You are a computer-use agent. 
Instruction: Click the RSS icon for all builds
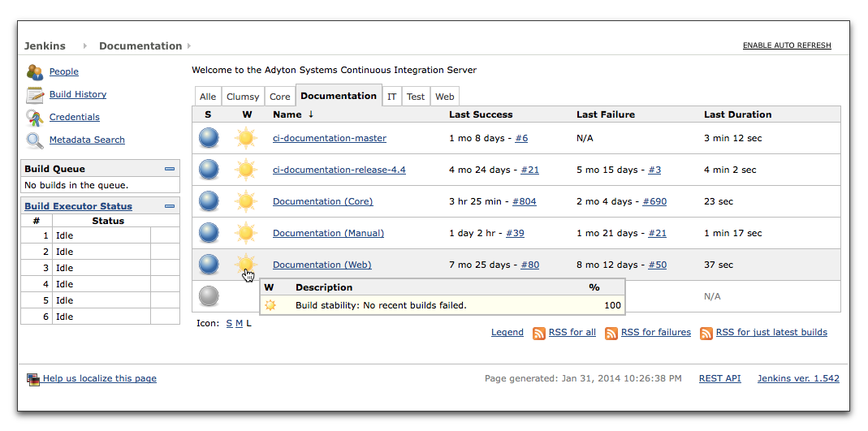(x=538, y=333)
